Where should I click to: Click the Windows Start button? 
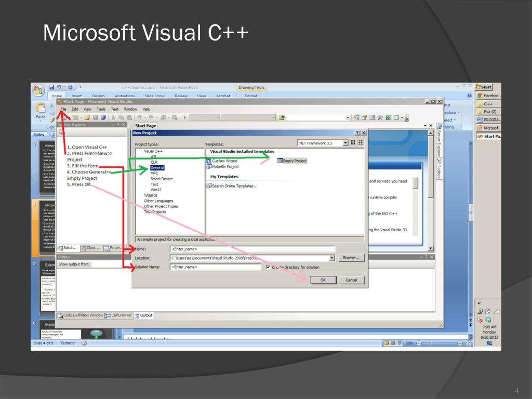[484, 87]
